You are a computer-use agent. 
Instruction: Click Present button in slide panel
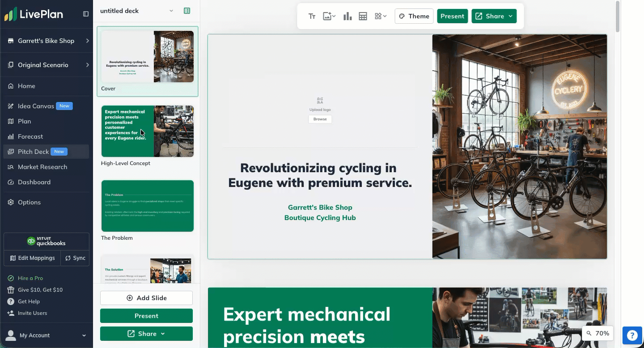click(x=146, y=316)
